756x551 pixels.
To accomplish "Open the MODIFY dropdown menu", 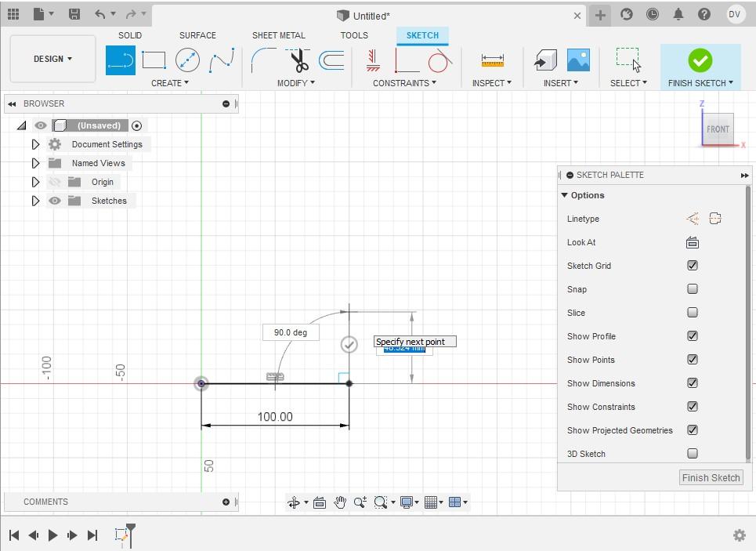I will click(296, 83).
